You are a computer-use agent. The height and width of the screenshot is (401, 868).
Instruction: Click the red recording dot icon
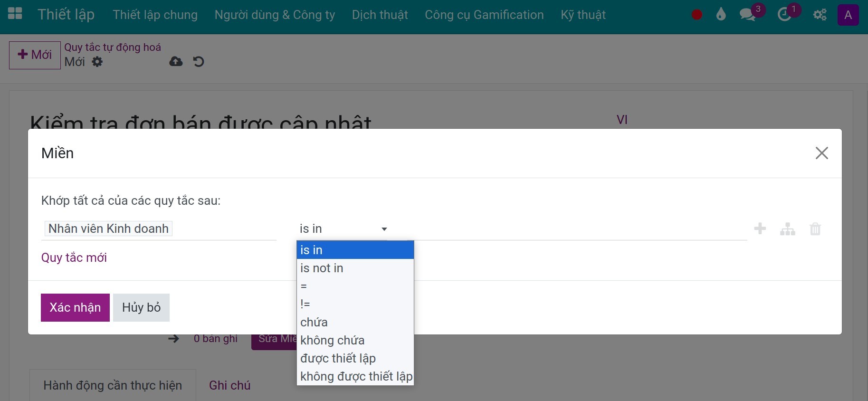(697, 15)
